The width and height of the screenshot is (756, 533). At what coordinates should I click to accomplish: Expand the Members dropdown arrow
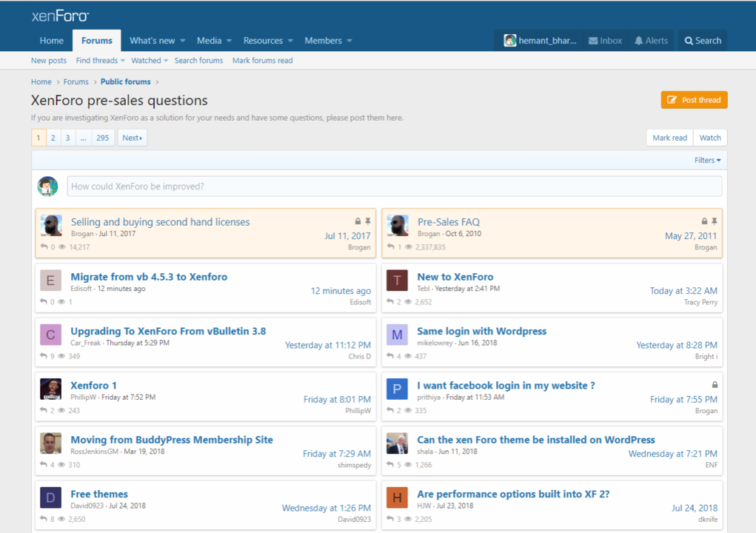coord(349,41)
